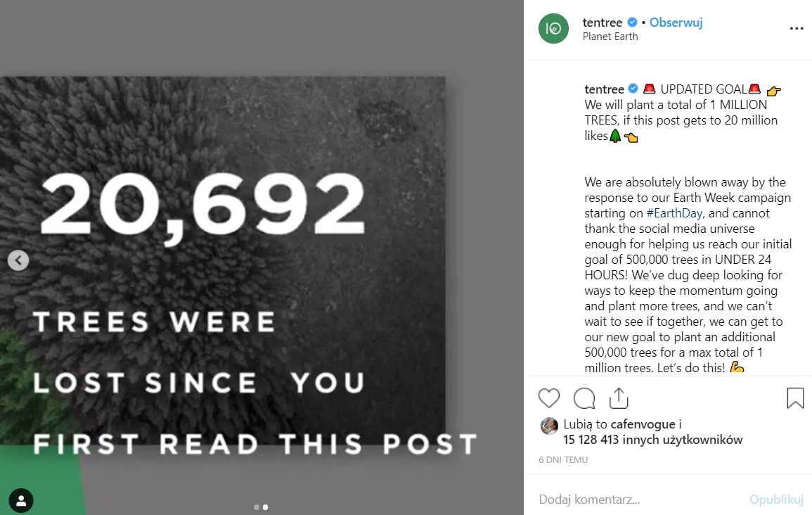Follow tentree via the Obserwuj link
The image size is (812, 515).
pyautogui.click(x=676, y=23)
